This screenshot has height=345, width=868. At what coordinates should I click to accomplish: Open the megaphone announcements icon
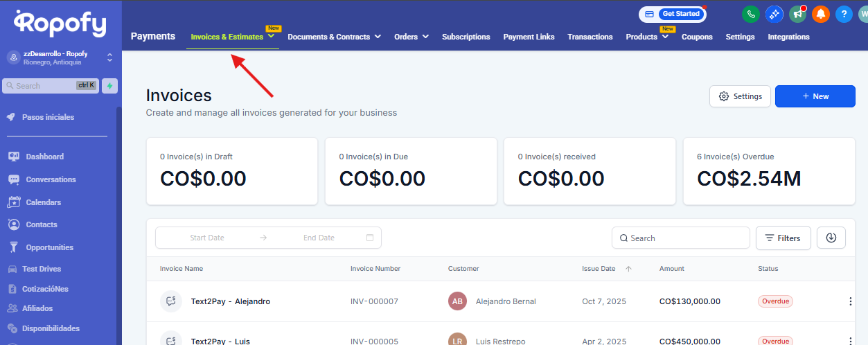click(797, 14)
